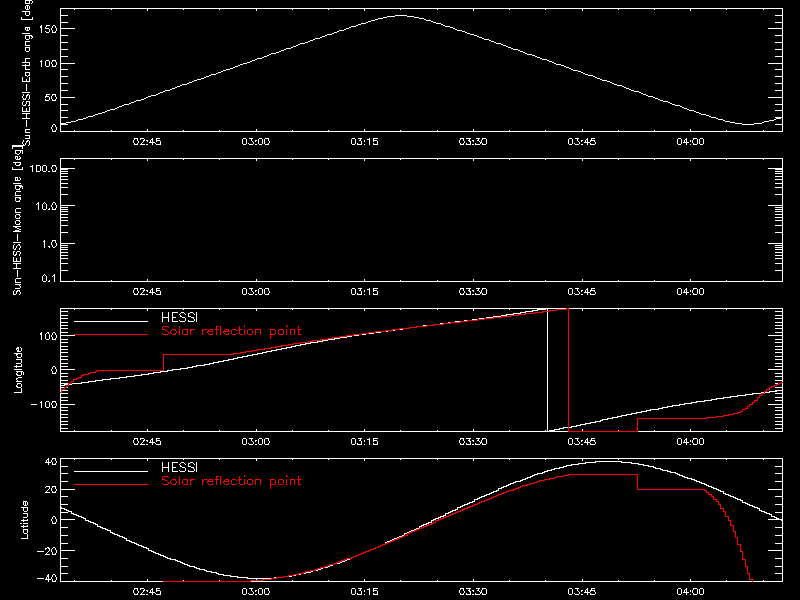Select 03:30 label under the Earth angle plot
Image resolution: width=800 pixels, height=600 pixels.
click(473, 142)
